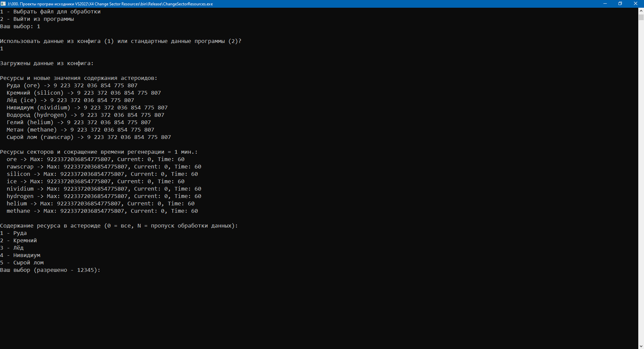Click the title bar file path text
Image resolution: width=644 pixels, height=349 pixels.
(110, 4)
